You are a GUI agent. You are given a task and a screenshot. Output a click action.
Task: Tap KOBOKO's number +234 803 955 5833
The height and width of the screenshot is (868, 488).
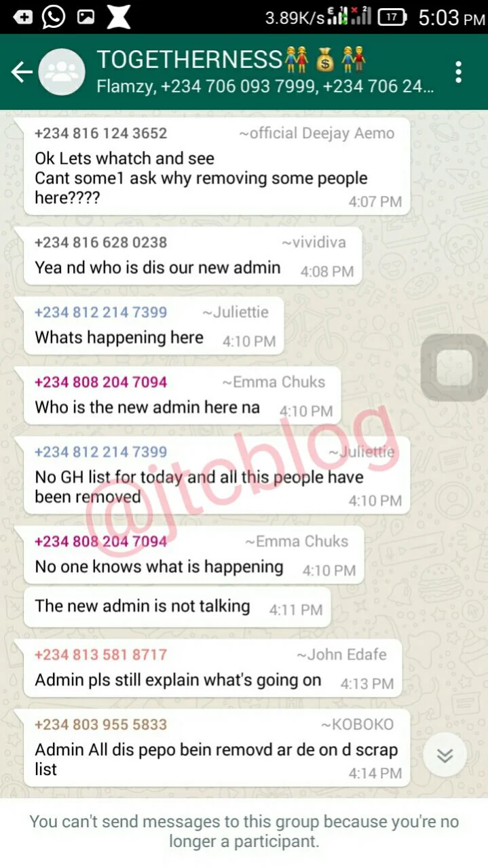click(x=100, y=724)
